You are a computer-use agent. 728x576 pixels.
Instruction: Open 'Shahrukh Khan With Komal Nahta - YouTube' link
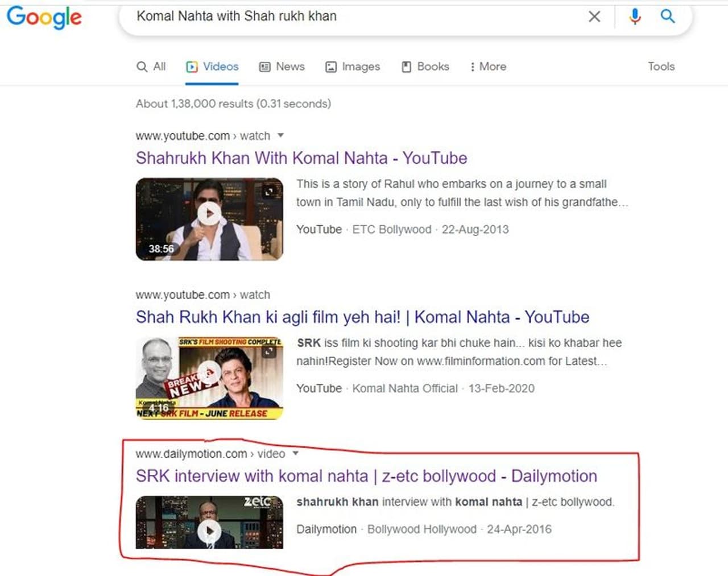[x=301, y=158]
